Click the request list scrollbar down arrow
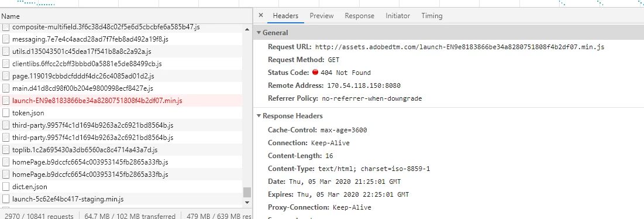644x219 pixels. click(x=247, y=202)
